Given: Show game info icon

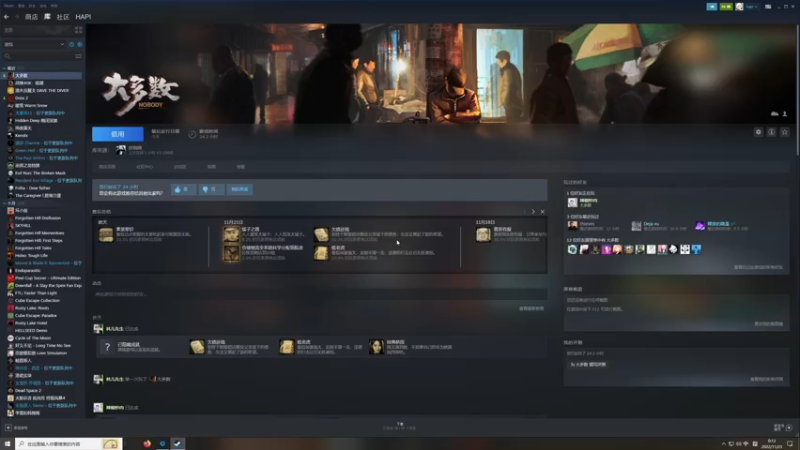Looking at the screenshot, I should click(x=771, y=132).
